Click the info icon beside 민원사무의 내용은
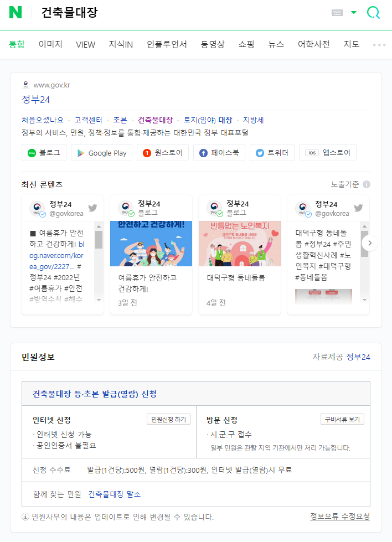392x542 pixels. tap(25, 517)
